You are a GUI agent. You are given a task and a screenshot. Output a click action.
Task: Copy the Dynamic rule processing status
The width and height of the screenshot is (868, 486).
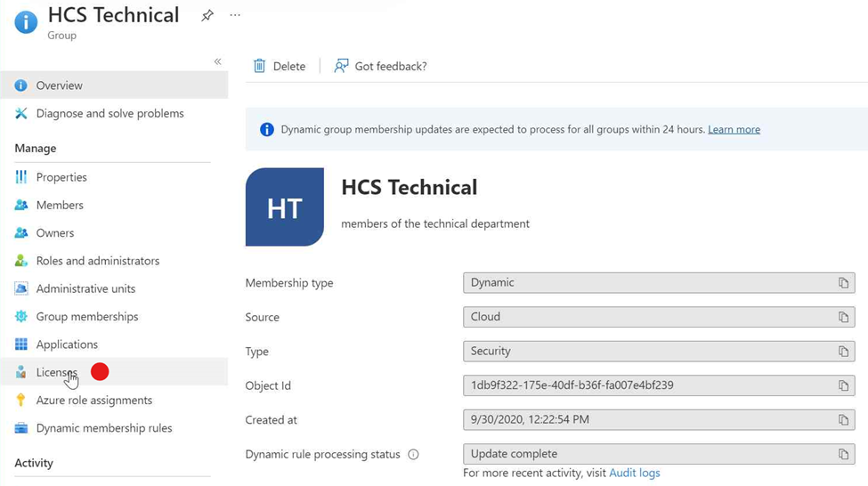click(843, 455)
